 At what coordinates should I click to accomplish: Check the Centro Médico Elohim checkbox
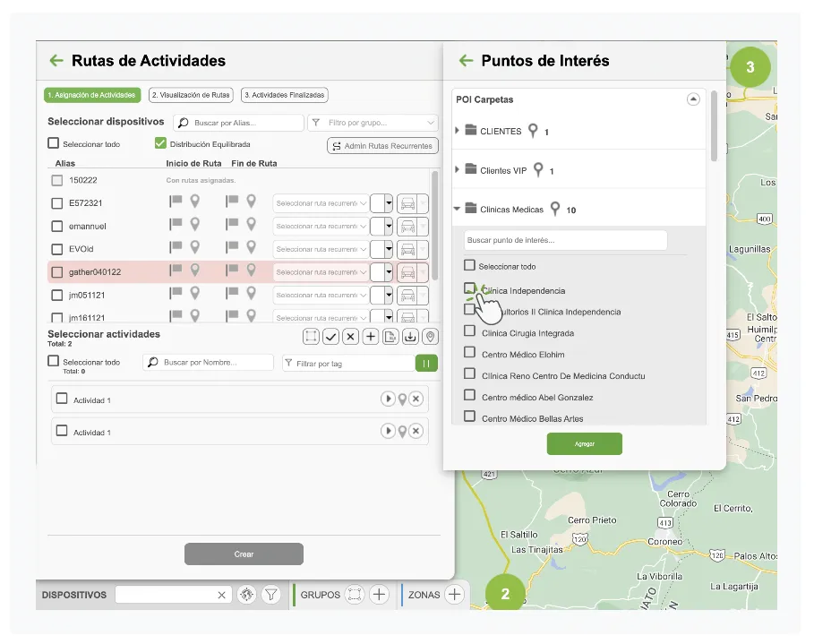pyautogui.click(x=469, y=352)
